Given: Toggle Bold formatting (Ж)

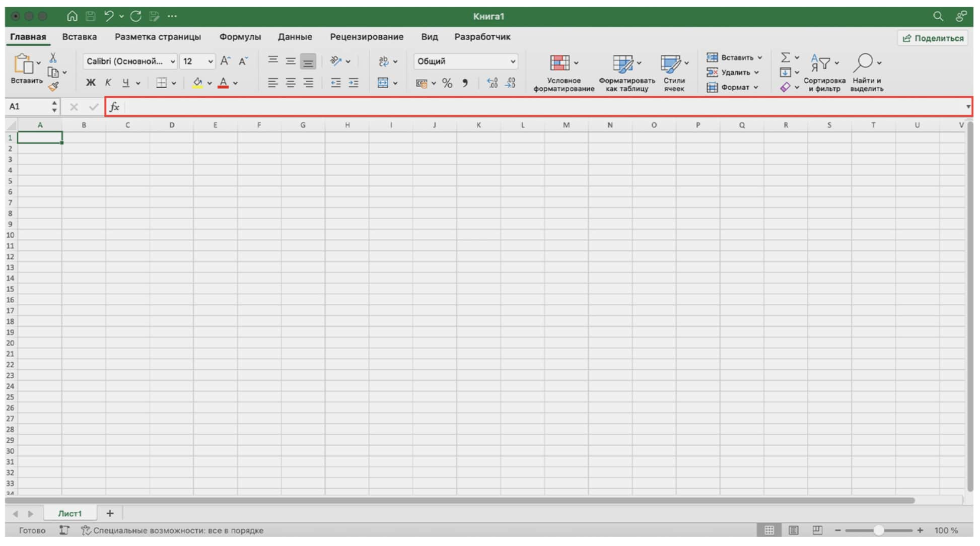Looking at the screenshot, I should (x=91, y=83).
